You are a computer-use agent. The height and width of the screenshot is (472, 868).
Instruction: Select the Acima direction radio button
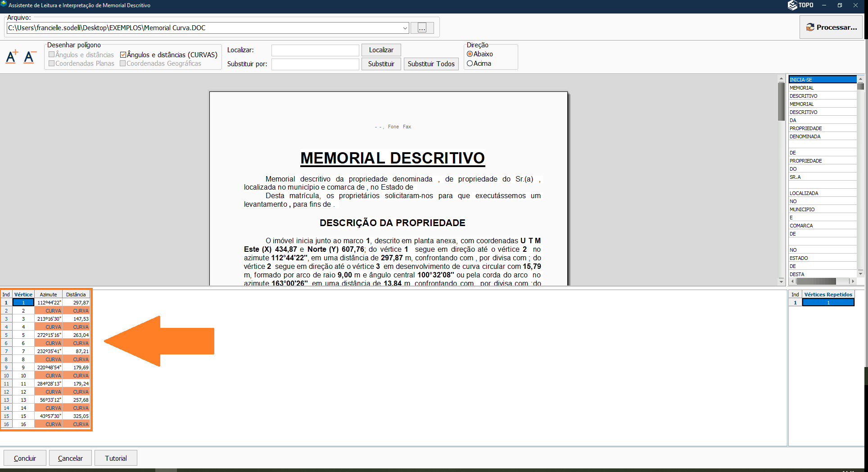[x=470, y=64]
